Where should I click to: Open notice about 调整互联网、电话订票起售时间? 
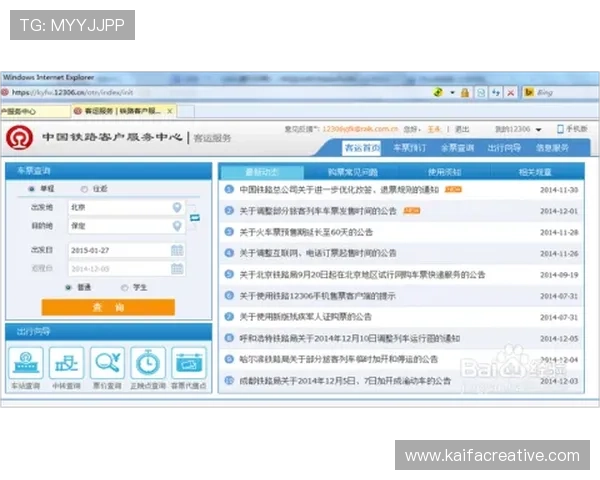click(x=318, y=253)
